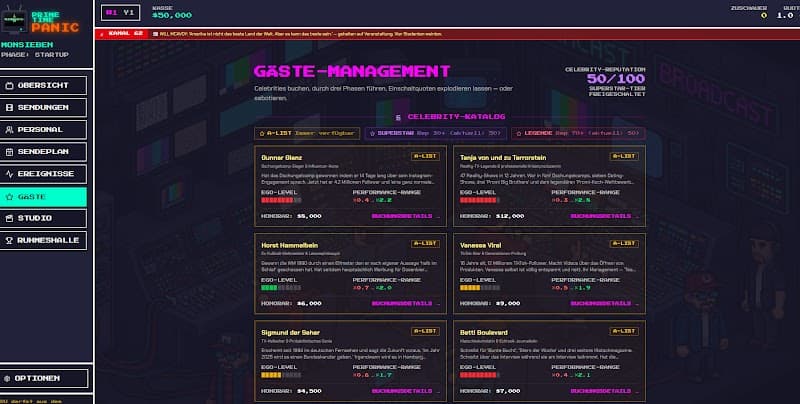Open the Ruhmeshalle section
Screen dimensions: 800x404
click(43, 240)
